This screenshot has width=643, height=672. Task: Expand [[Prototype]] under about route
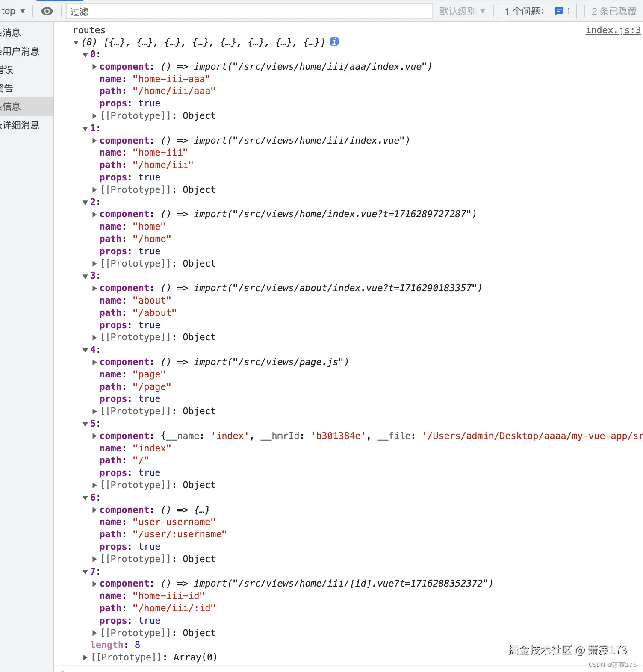pyautogui.click(x=94, y=337)
